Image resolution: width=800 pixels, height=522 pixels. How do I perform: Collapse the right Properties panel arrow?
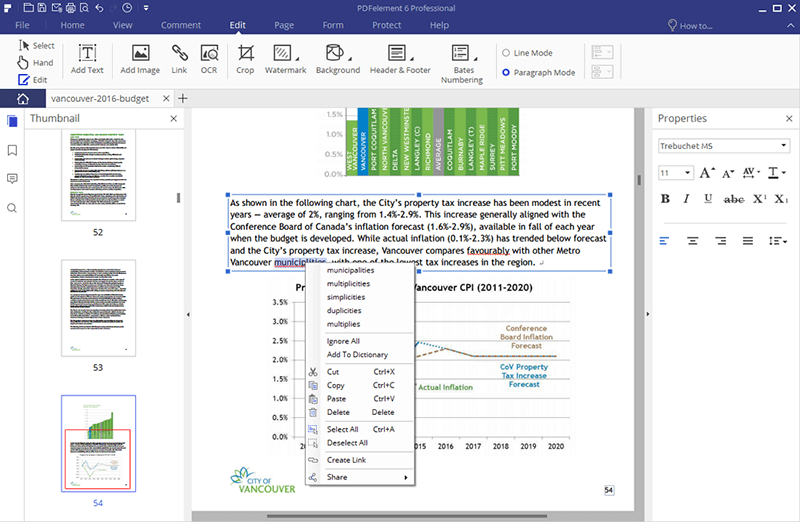click(x=648, y=314)
